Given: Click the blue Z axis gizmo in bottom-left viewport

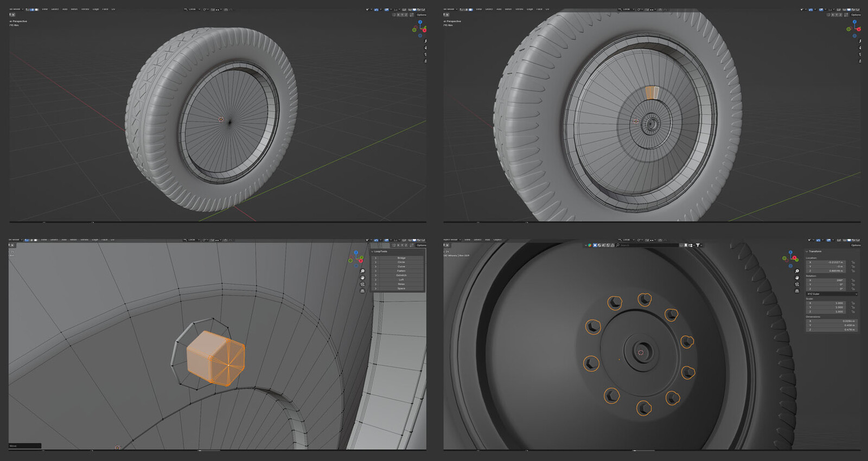Looking at the screenshot, I should pyautogui.click(x=356, y=252).
